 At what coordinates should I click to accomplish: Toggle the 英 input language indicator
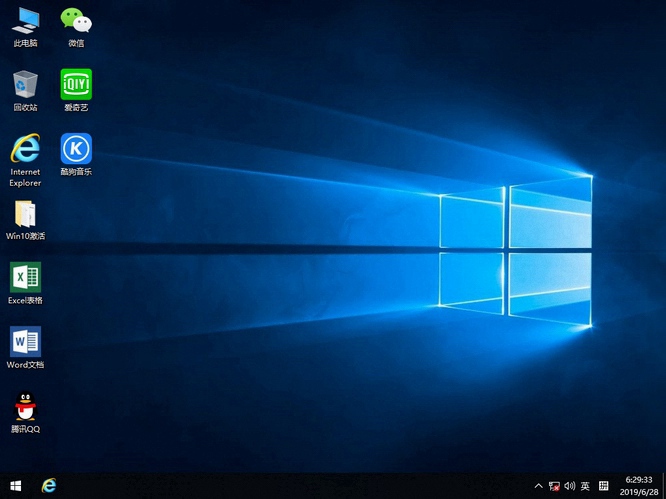click(585, 487)
